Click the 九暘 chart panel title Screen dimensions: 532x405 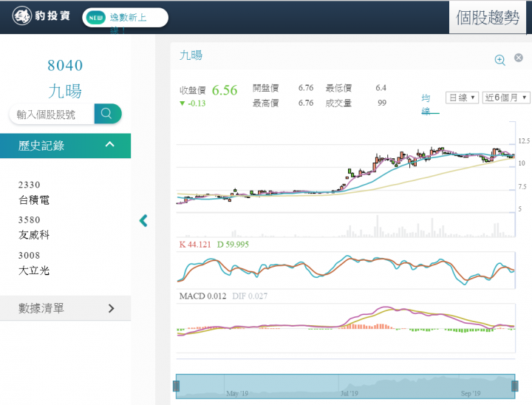coord(191,55)
